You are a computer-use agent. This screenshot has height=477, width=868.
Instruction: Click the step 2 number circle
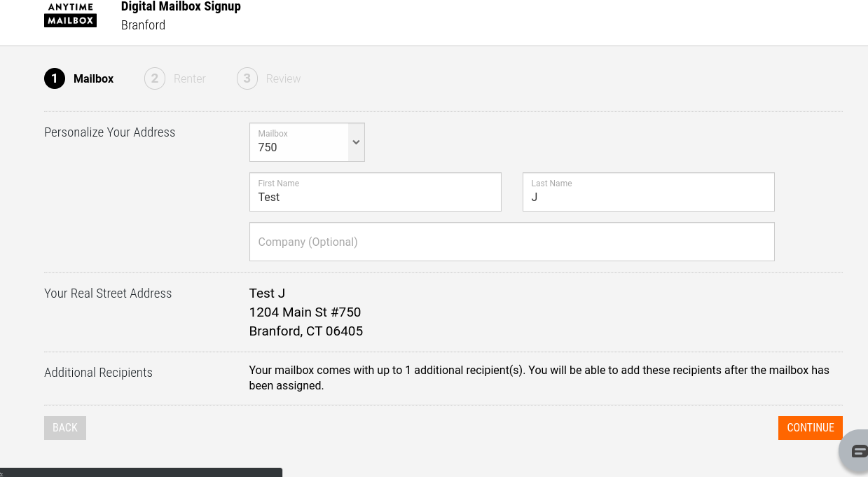point(155,78)
